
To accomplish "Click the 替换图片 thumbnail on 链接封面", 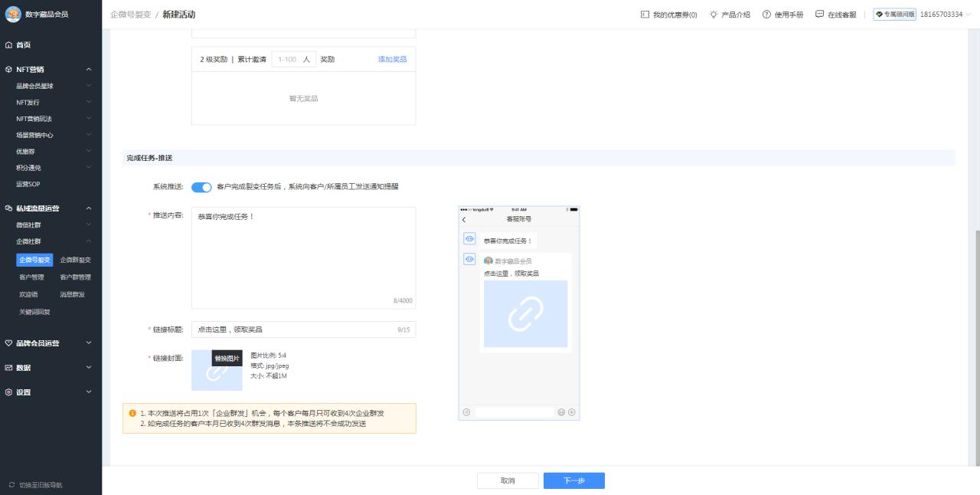I will [217, 371].
